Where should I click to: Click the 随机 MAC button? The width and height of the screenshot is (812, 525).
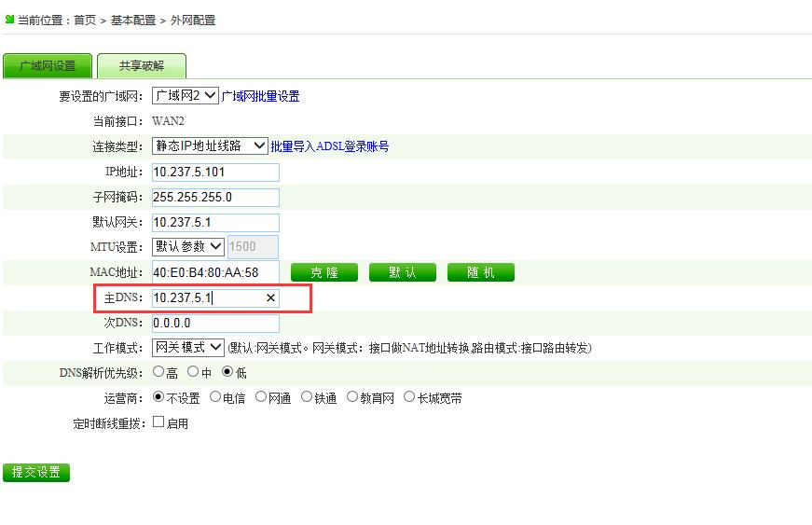pyautogui.click(x=480, y=272)
